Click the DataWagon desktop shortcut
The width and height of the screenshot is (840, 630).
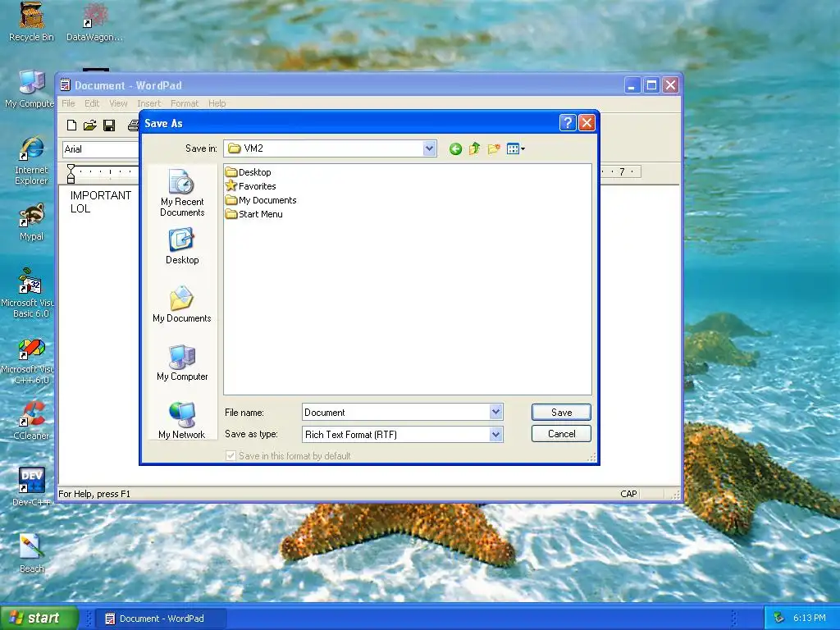95,21
